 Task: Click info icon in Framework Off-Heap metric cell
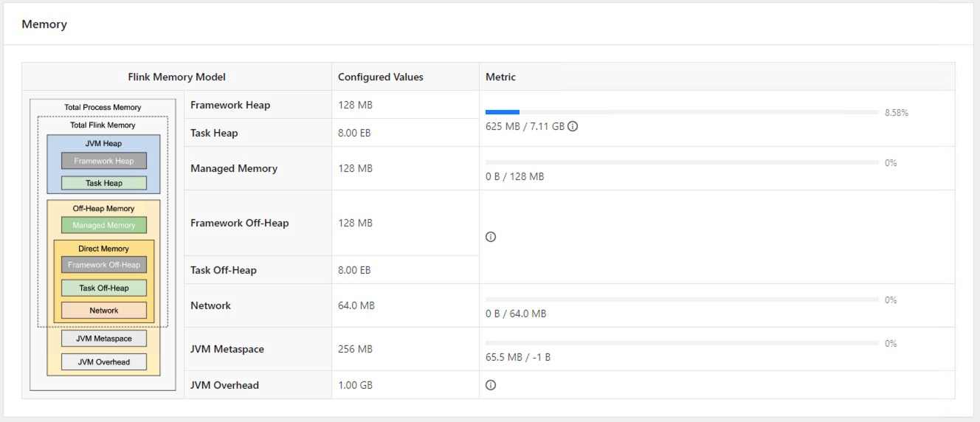pyautogui.click(x=491, y=237)
